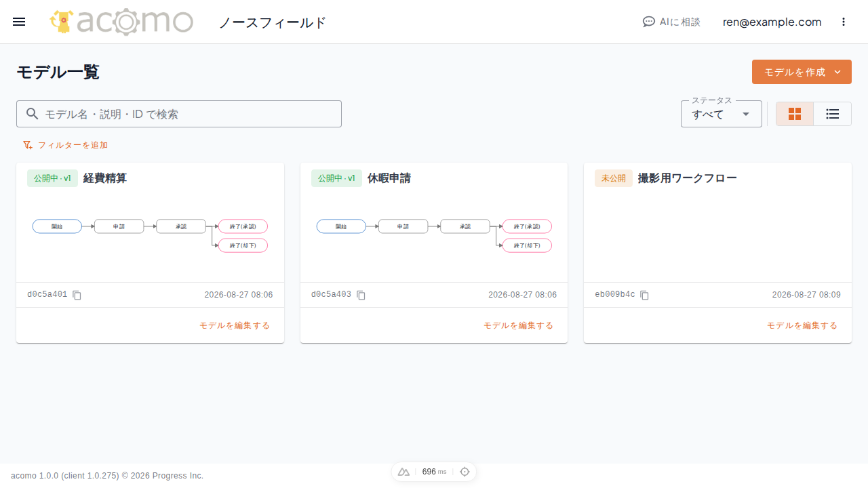Select the 経費精算 card title

point(105,178)
